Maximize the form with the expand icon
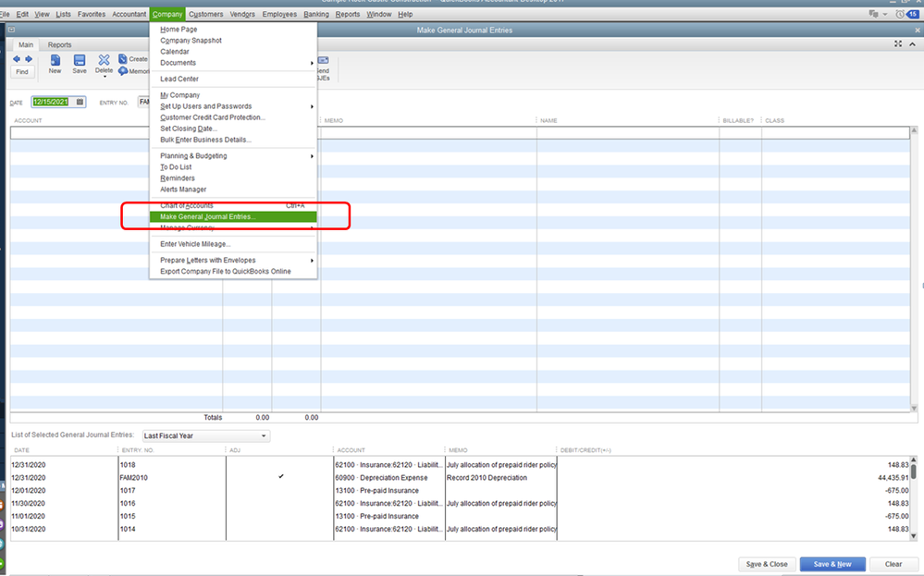924x576 pixels. click(x=898, y=44)
